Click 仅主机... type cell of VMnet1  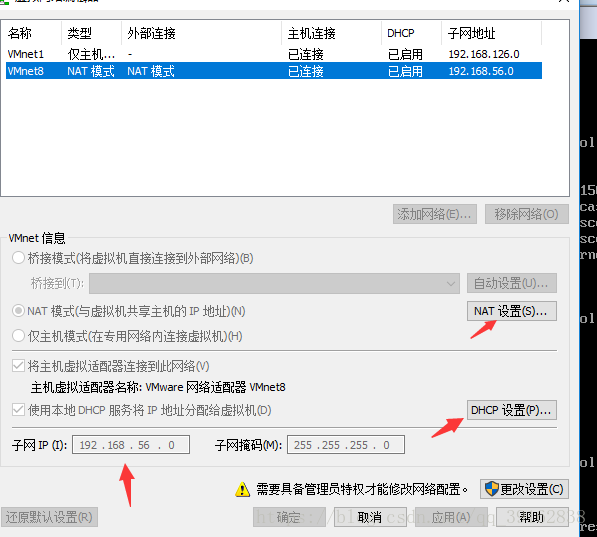click(x=91, y=54)
